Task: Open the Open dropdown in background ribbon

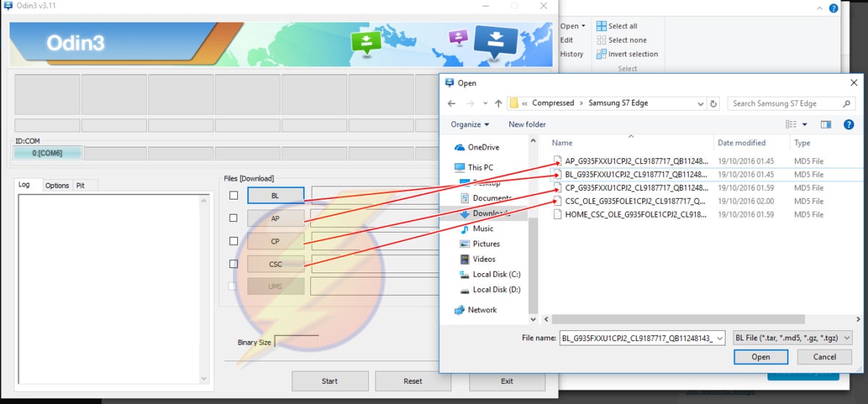Action: point(573,26)
